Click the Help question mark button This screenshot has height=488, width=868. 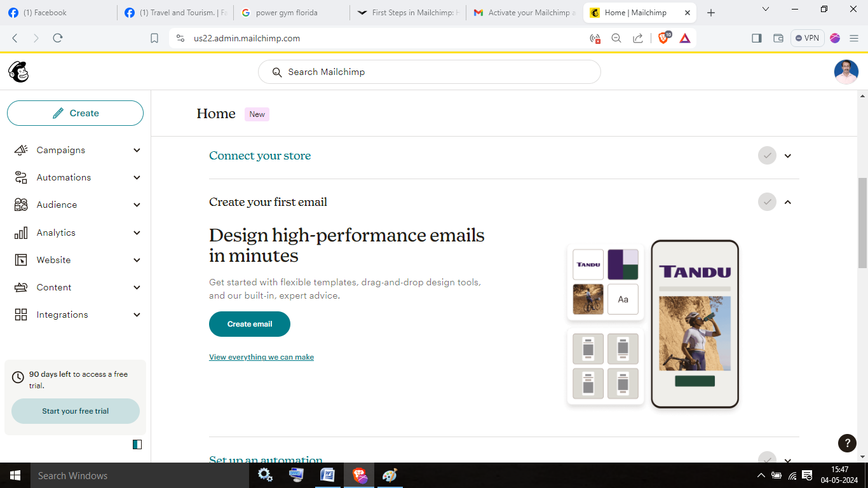pyautogui.click(x=847, y=443)
